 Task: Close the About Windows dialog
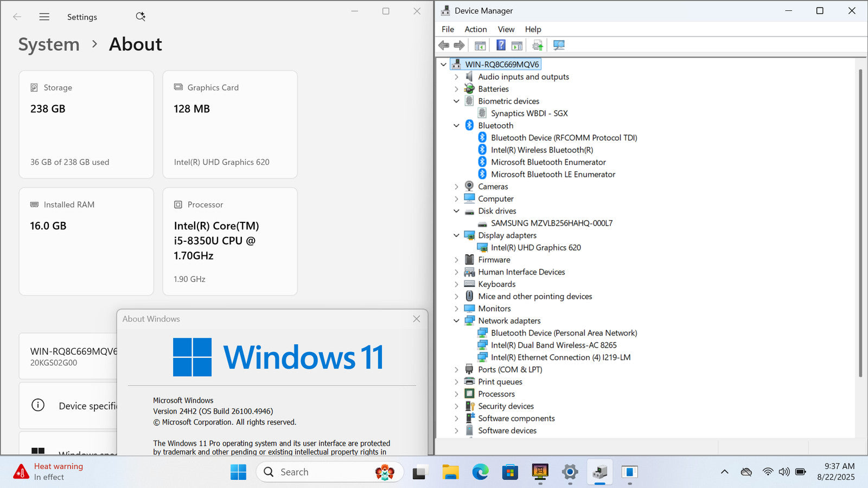pos(417,319)
